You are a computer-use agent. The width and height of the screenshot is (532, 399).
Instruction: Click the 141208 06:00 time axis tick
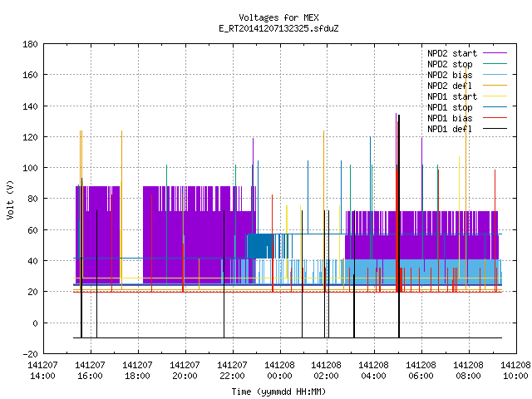click(x=421, y=371)
